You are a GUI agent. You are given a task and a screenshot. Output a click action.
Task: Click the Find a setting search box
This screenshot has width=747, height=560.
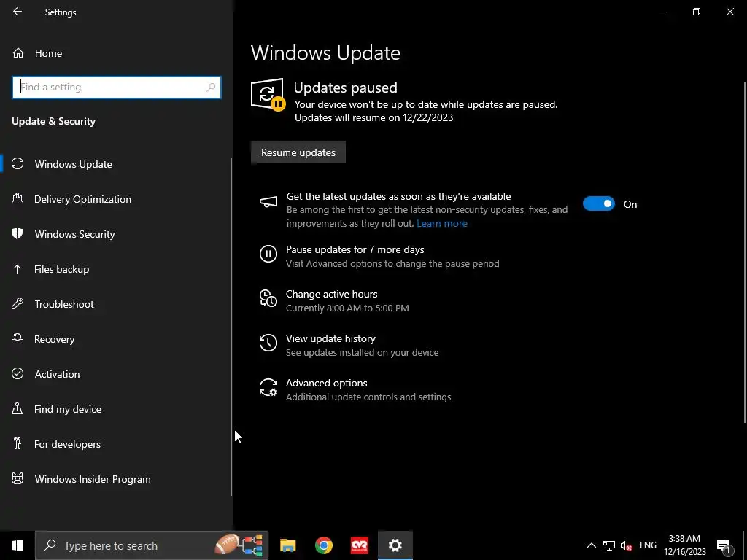117,87
